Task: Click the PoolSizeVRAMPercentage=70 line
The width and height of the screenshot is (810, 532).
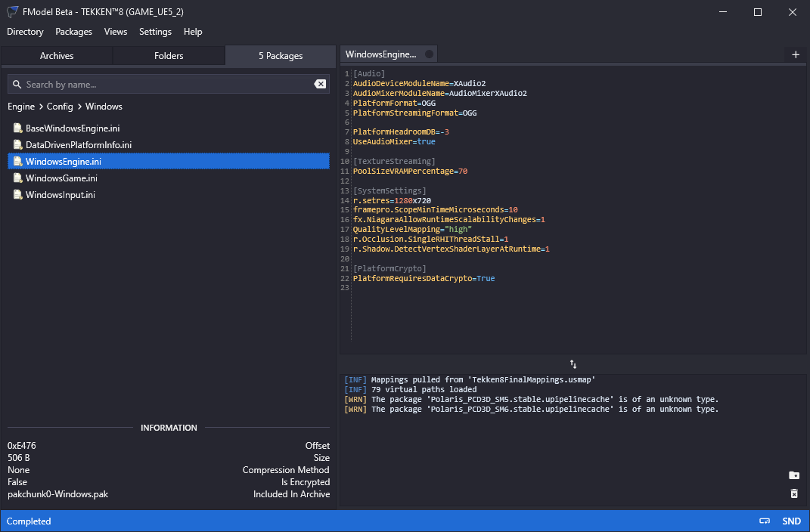Action: [410, 172]
